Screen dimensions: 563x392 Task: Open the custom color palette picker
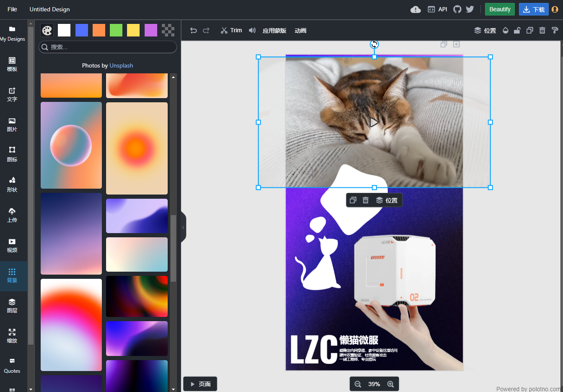[47, 30]
